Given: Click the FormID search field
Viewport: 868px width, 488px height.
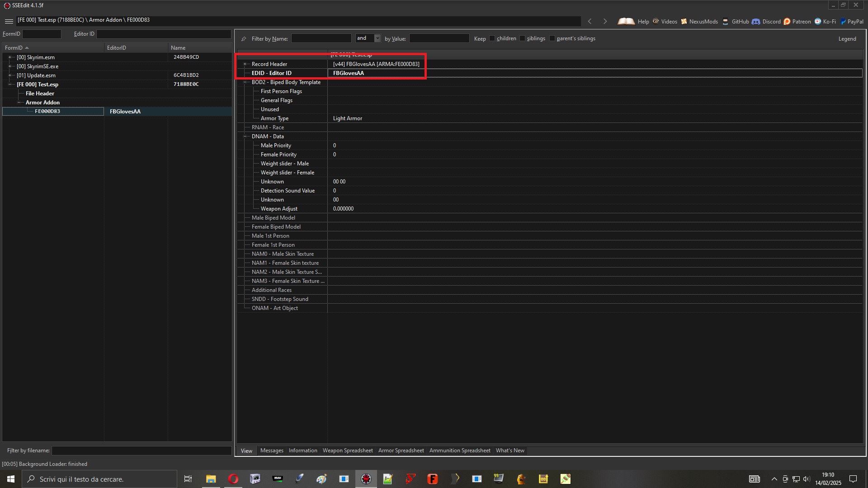Looking at the screenshot, I should pyautogui.click(x=42, y=34).
